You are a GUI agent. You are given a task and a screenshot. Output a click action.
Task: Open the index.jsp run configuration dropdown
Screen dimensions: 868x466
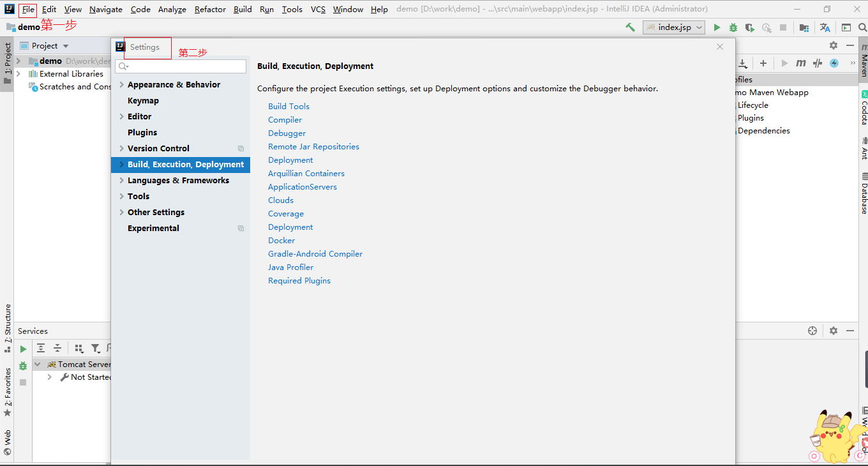pos(674,27)
